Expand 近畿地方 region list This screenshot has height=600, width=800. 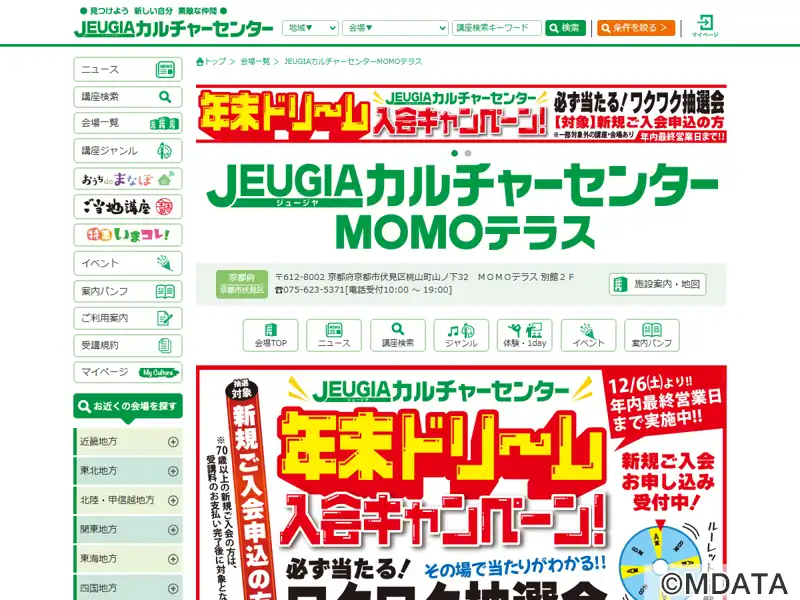click(128, 442)
